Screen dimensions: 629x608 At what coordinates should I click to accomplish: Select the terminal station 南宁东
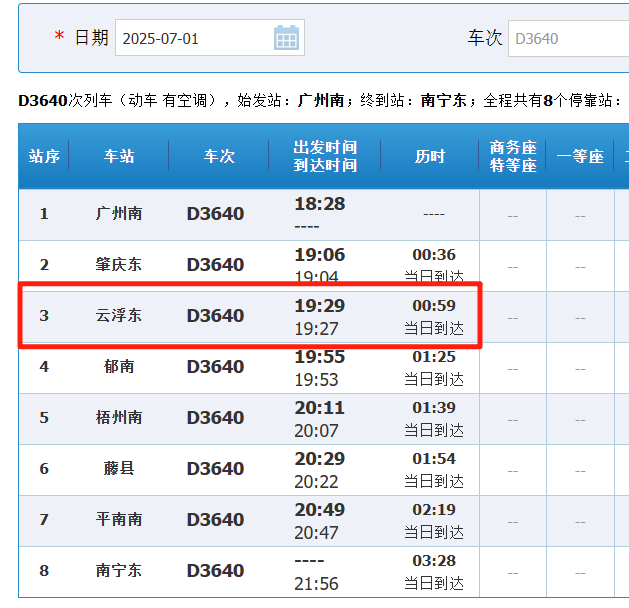119,571
